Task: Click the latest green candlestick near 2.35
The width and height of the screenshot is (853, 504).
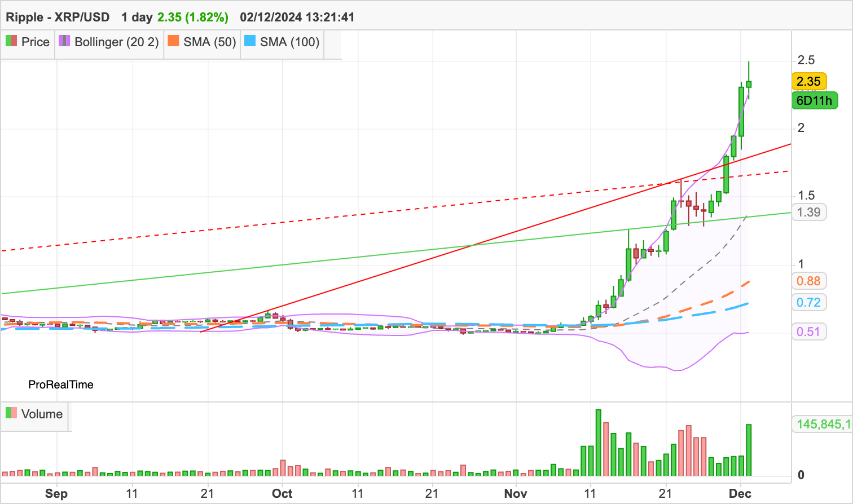Action: [x=749, y=84]
